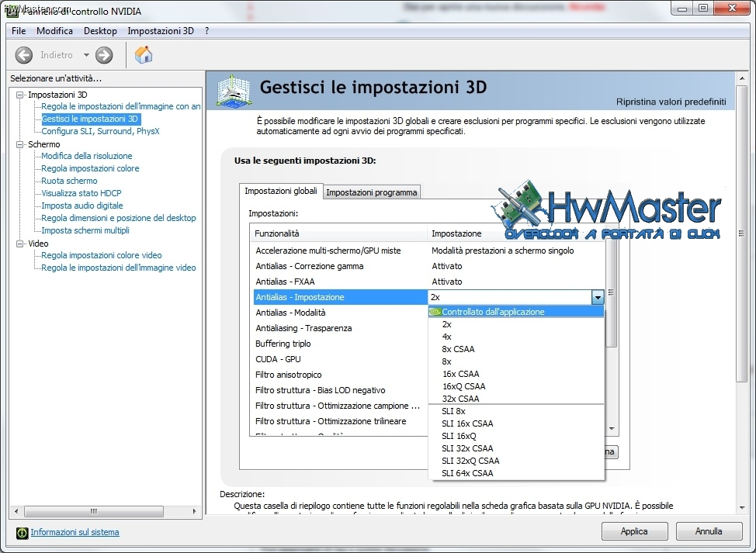Open the Antialias Impostazione combo box arrow

point(598,297)
